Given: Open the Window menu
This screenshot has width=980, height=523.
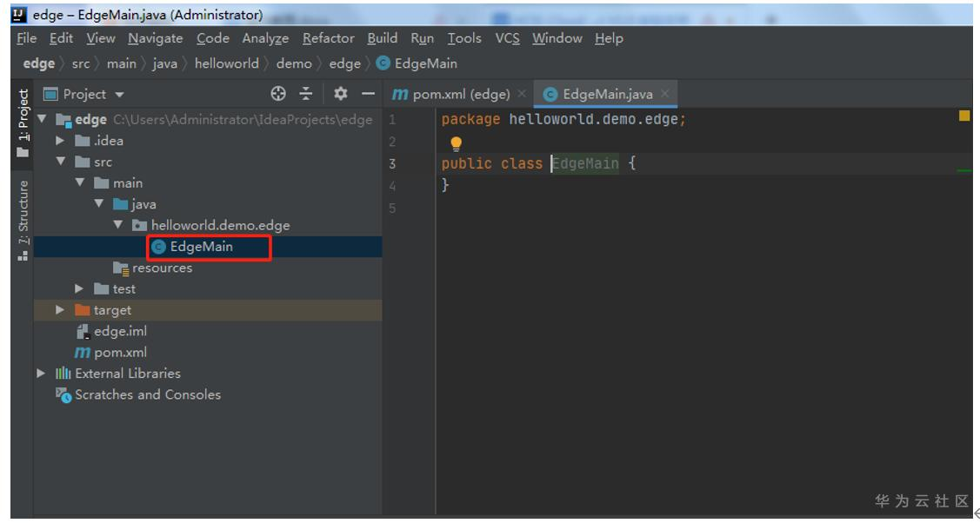Looking at the screenshot, I should (557, 39).
